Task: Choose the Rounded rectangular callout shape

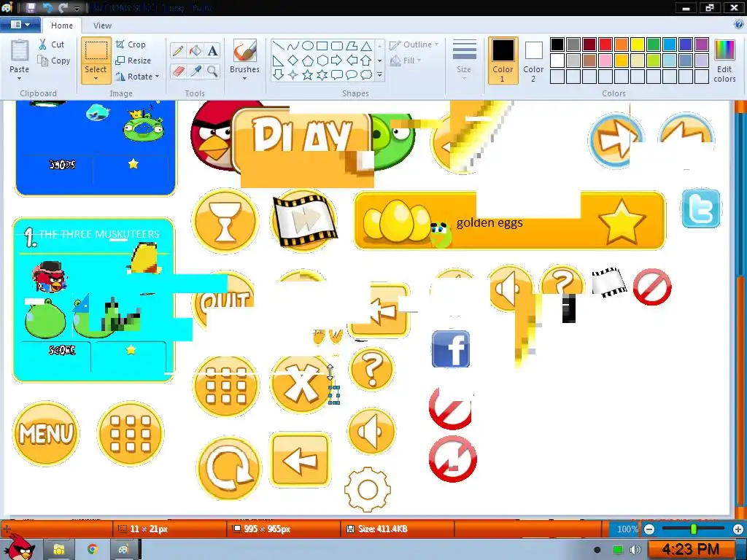Action: pos(337,75)
